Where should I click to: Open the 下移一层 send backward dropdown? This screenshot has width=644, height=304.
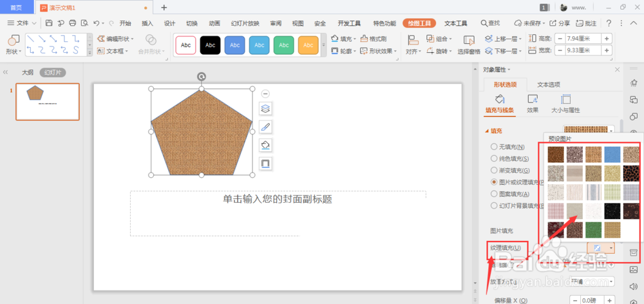tap(503, 51)
